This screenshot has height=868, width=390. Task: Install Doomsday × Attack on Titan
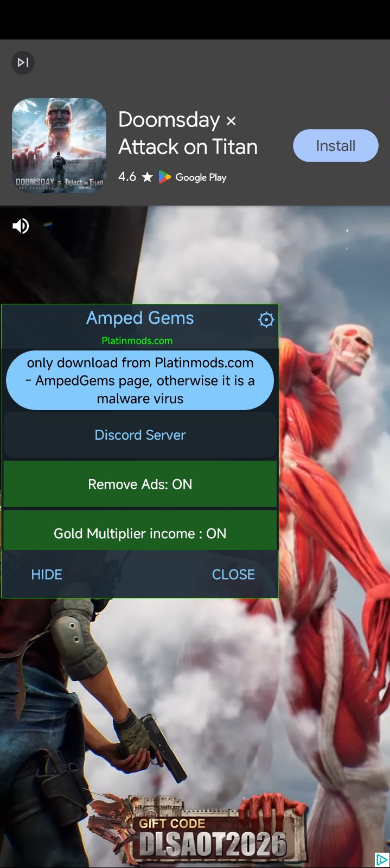click(336, 145)
